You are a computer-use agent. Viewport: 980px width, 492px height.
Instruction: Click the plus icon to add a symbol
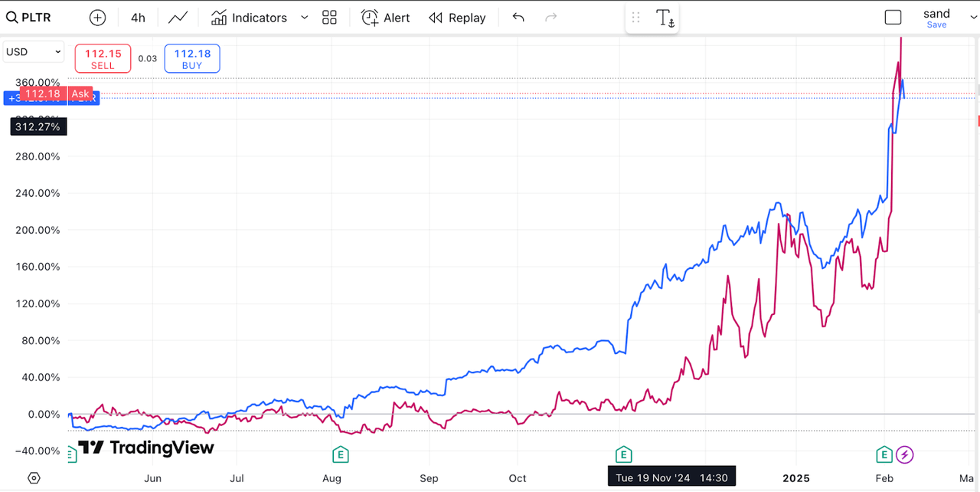(x=97, y=17)
